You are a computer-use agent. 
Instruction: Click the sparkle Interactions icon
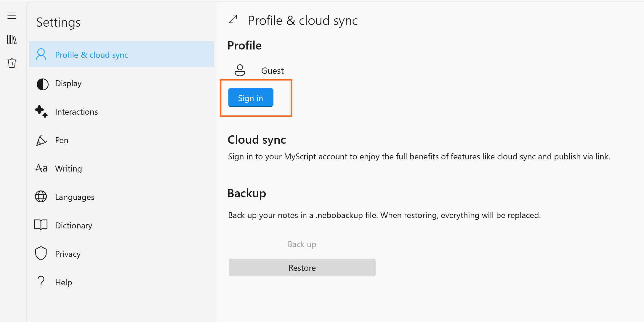(41, 112)
